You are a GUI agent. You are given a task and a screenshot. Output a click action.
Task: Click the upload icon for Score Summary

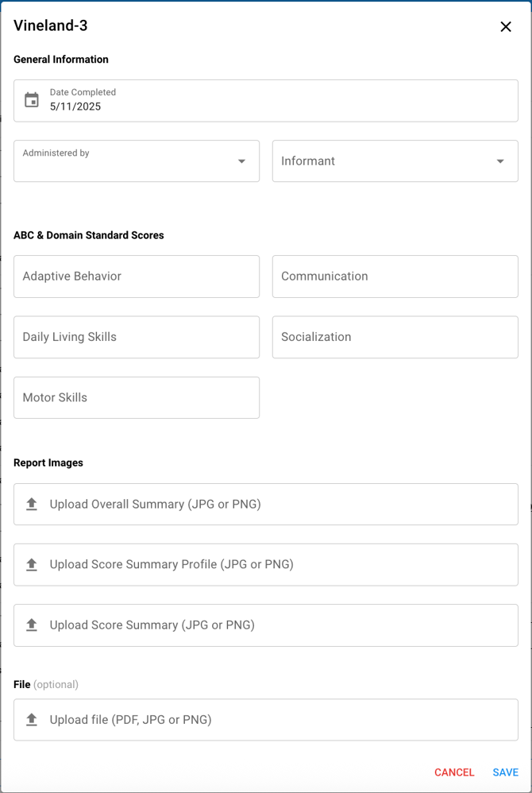point(32,625)
